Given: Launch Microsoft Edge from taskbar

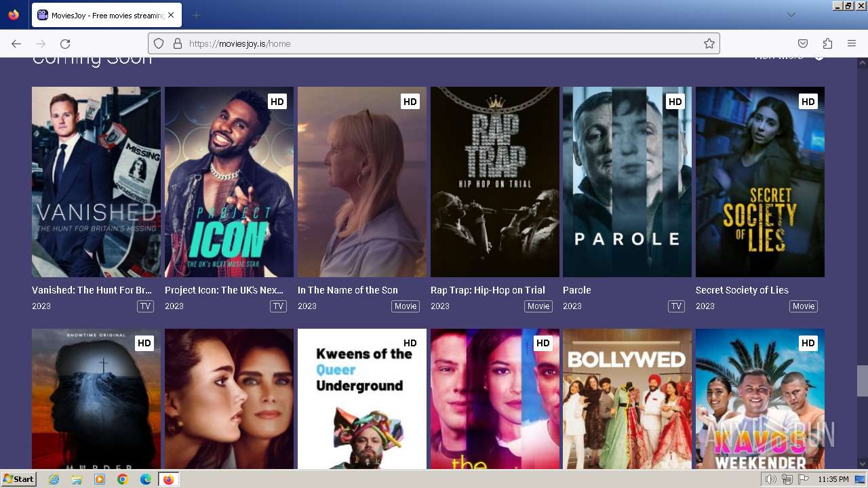Looking at the screenshot, I should point(146,479).
